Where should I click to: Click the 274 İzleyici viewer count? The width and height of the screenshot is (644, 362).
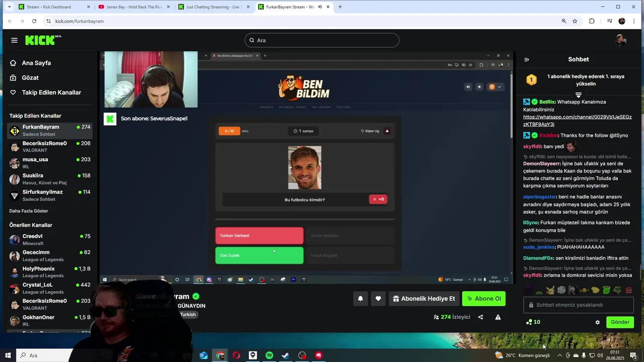452,317
